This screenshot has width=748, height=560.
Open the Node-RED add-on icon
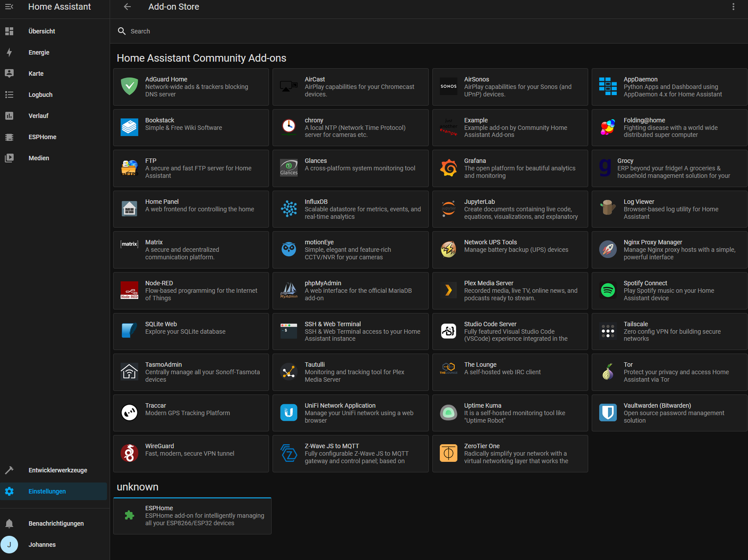coord(129,291)
